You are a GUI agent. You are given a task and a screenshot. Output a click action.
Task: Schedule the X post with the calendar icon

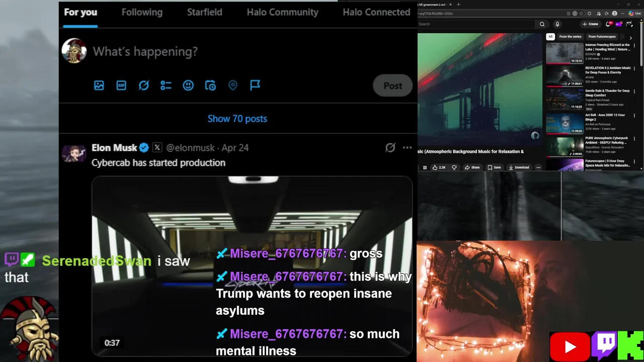pyautogui.click(x=210, y=85)
